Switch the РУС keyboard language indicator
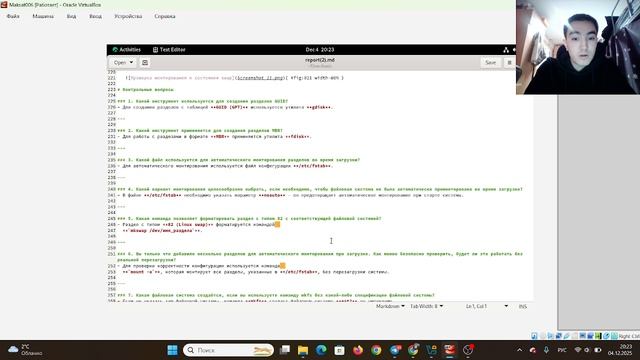Image resolution: width=640 pixels, height=360 pixels. click(562, 350)
